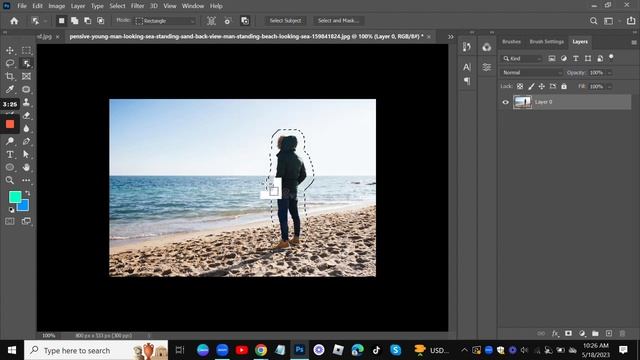Click the Create new layer button
640x360 pixels.
click(x=609, y=333)
